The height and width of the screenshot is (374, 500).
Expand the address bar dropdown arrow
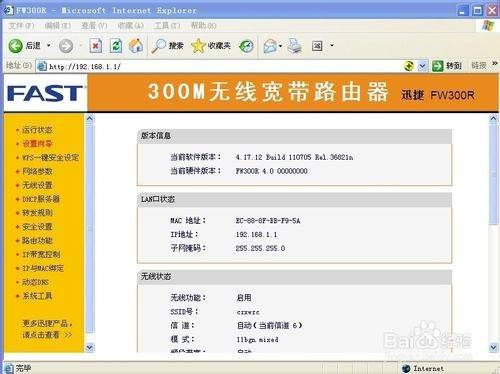422,66
